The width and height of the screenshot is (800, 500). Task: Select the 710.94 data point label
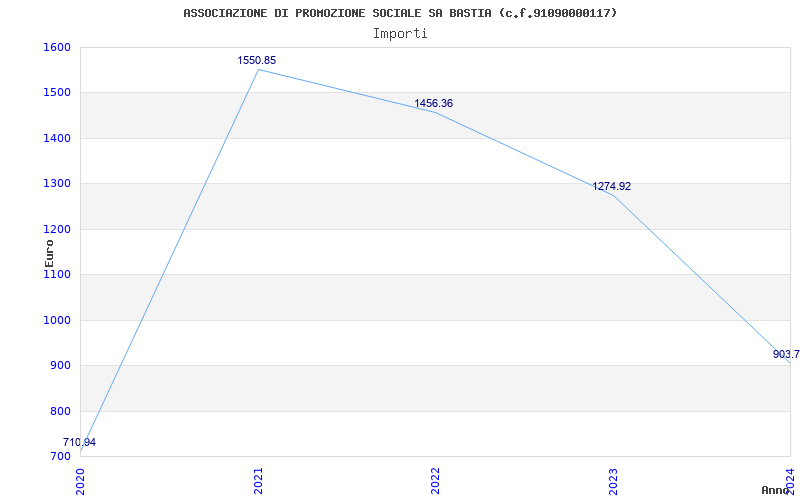(80, 442)
